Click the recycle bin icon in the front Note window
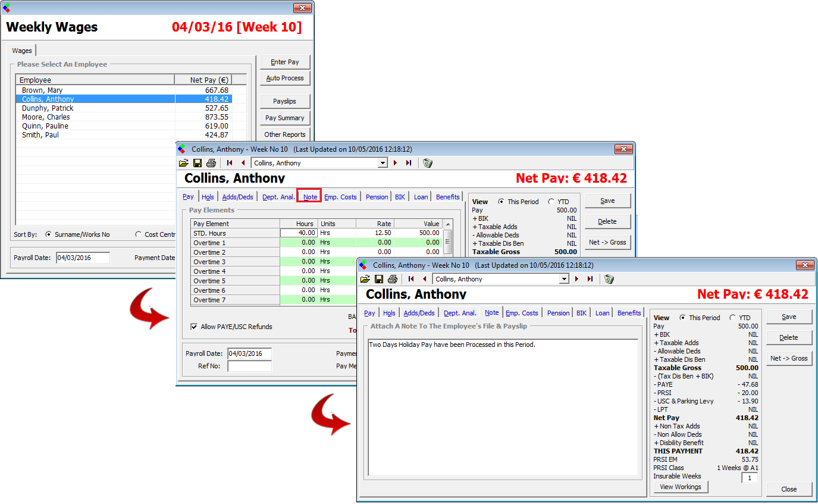Image resolution: width=818 pixels, height=504 pixels. point(609,279)
